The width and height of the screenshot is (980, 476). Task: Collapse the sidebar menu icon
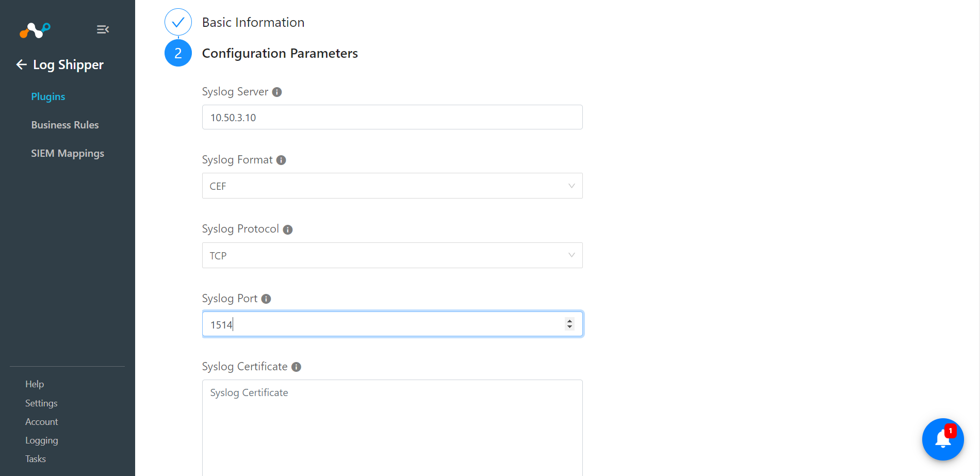103,29
